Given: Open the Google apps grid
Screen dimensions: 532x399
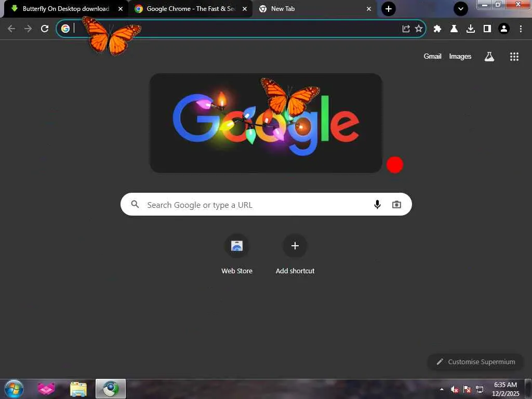Looking at the screenshot, I should pos(514,57).
